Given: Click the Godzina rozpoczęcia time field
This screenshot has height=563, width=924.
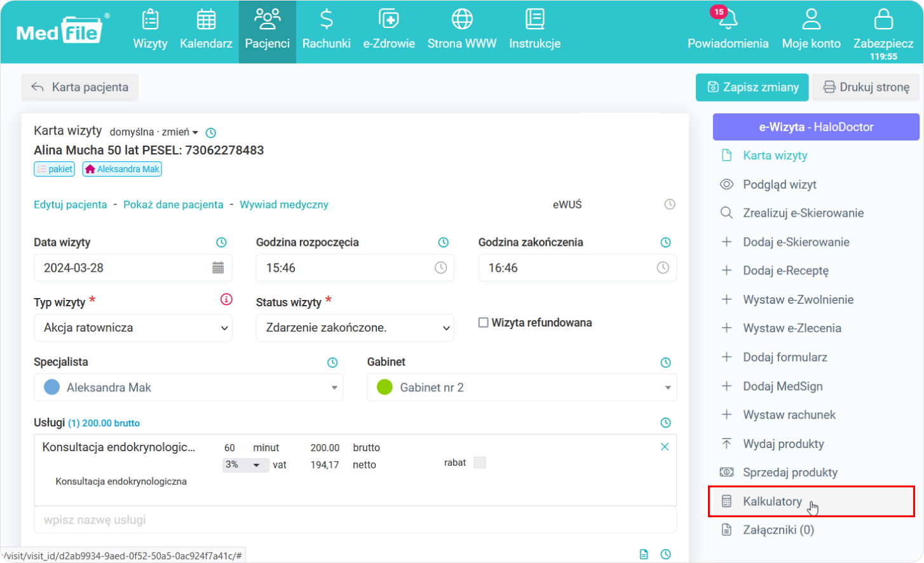Looking at the screenshot, I should click(x=355, y=268).
